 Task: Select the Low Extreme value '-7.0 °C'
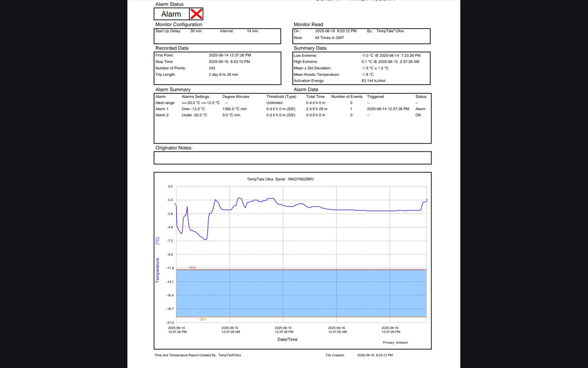pos(367,56)
